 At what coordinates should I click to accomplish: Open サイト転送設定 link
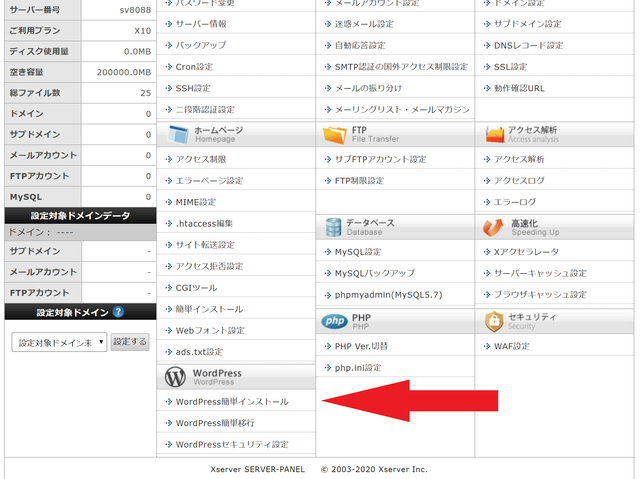coord(205,245)
